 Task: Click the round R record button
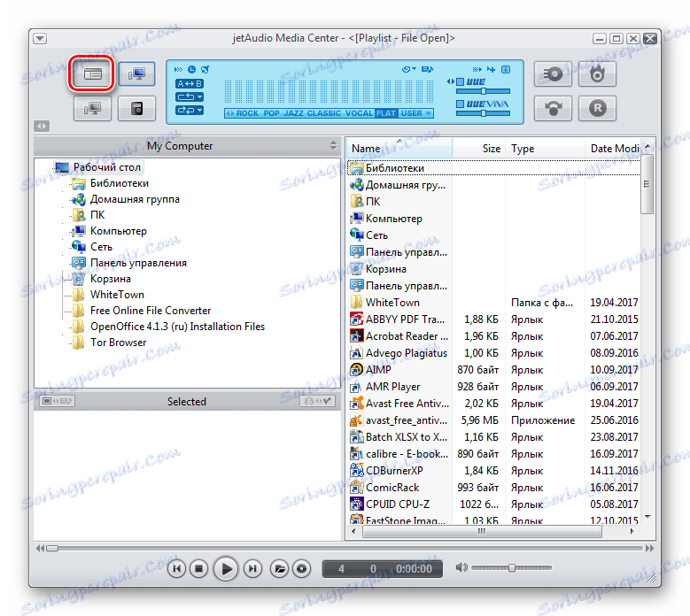597,108
